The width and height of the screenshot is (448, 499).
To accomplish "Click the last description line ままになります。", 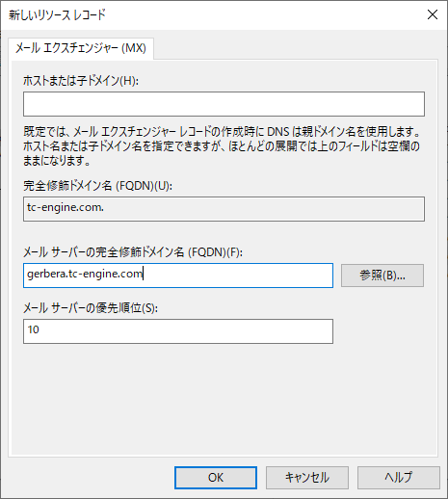I will pos(57,160).
